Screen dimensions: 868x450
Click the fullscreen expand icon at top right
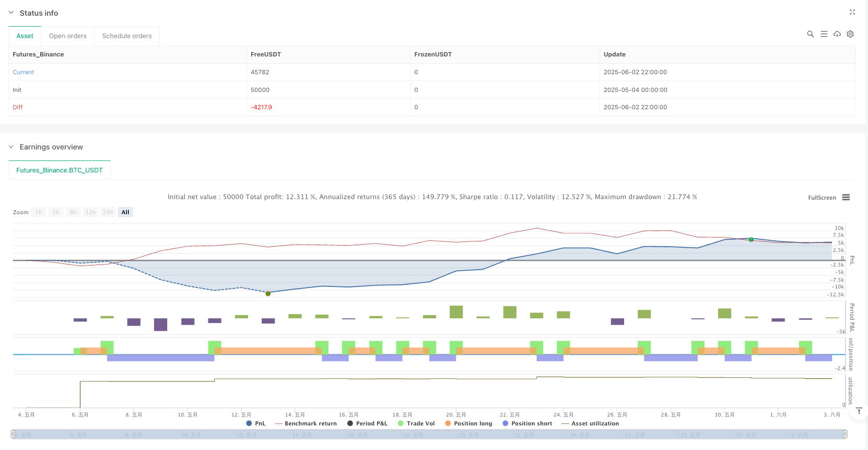pyautogui.click(x=852, y=12)
